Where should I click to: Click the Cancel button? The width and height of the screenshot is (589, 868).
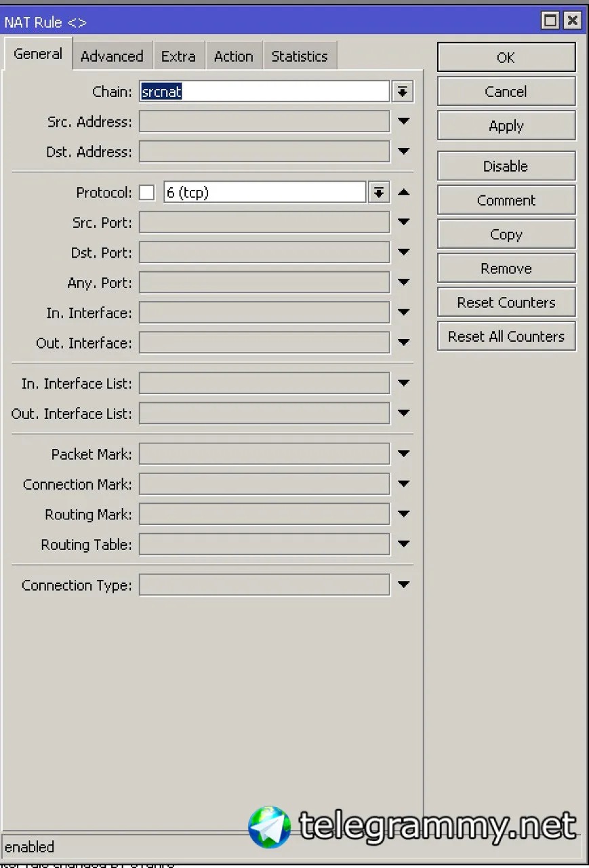click(506, 92)
